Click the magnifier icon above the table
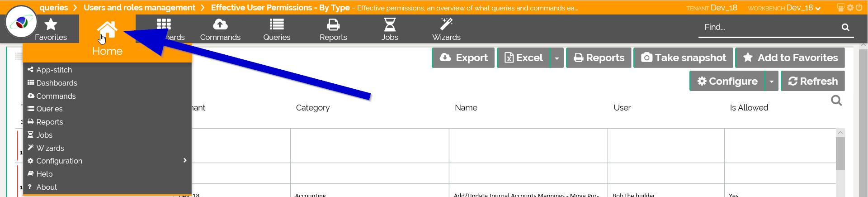 click(x=836, y=101)
